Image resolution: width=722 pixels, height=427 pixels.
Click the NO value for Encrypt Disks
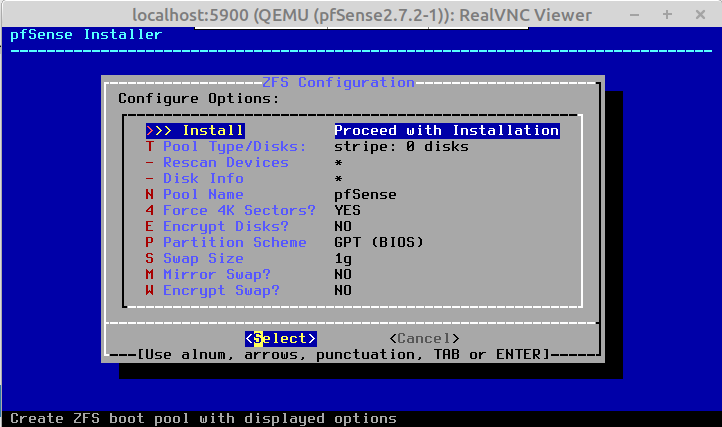coord(343,227)
